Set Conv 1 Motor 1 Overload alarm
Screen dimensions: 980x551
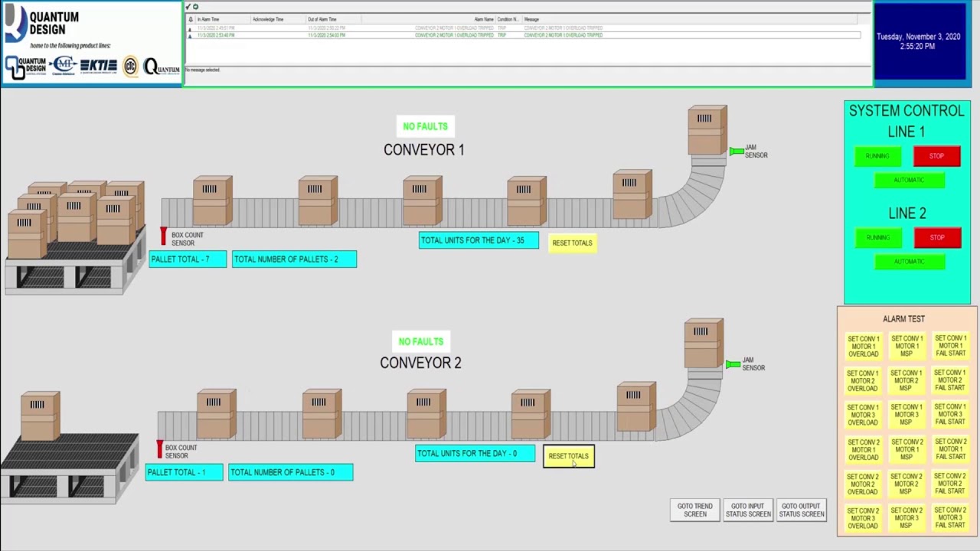coord(863,346)
